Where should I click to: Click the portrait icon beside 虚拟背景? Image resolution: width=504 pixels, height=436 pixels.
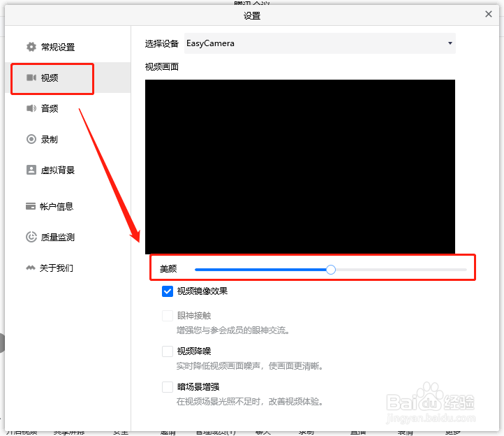click(x=31, y=170)
